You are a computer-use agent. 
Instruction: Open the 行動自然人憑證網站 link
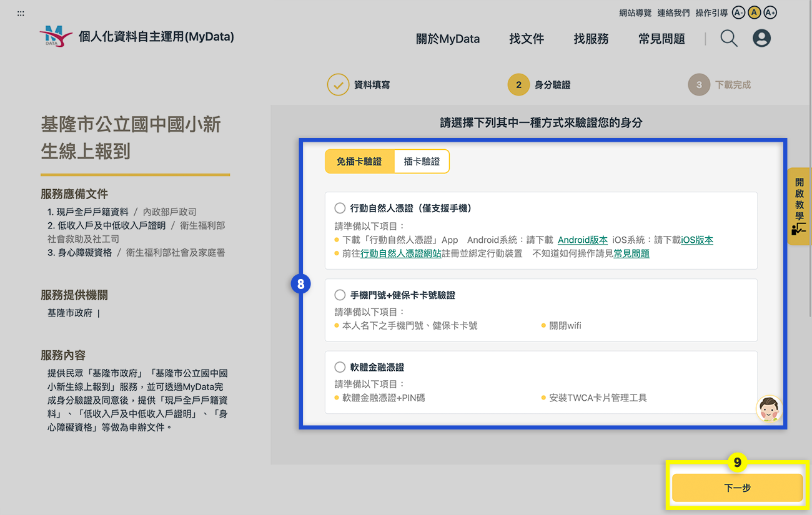pyautogui.click(x=401, y=253)
